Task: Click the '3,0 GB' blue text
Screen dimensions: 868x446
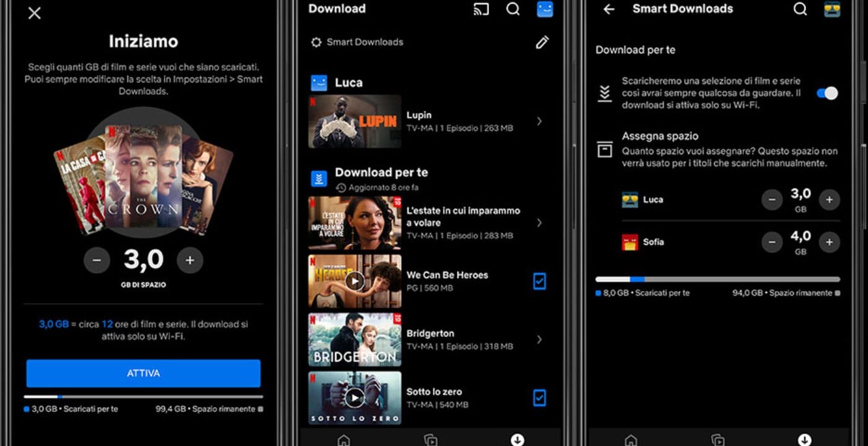Action: coord(54,324)
